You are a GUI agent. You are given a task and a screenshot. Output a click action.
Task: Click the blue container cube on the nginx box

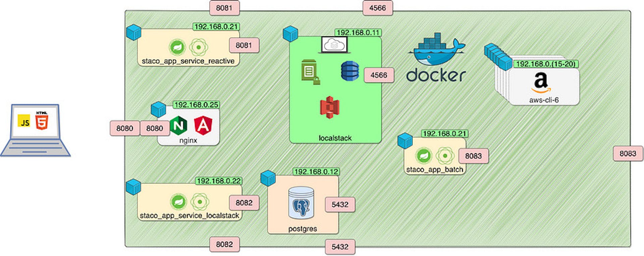[x=158, y=109]
